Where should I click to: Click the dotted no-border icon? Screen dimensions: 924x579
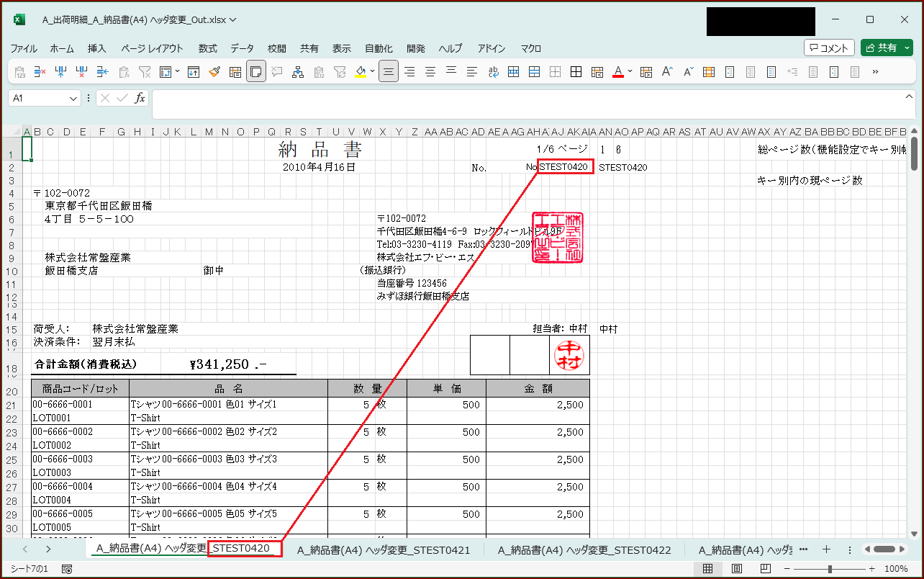(556, 71)
